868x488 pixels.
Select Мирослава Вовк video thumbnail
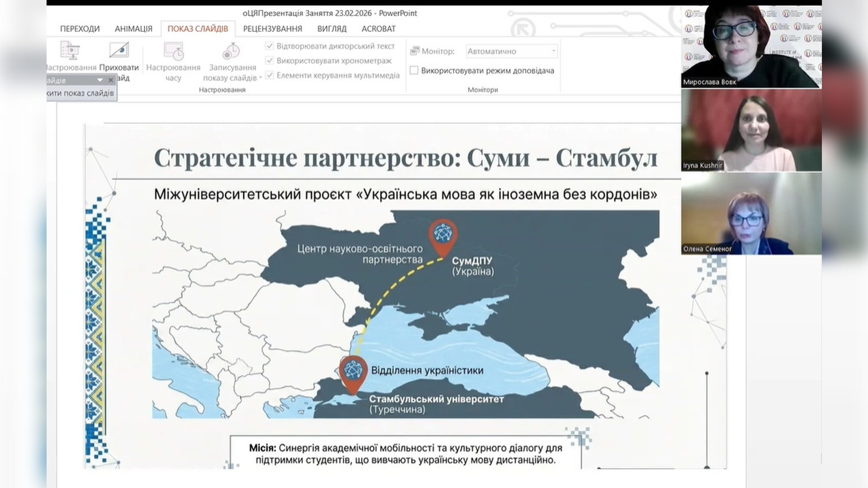(751, 46)
